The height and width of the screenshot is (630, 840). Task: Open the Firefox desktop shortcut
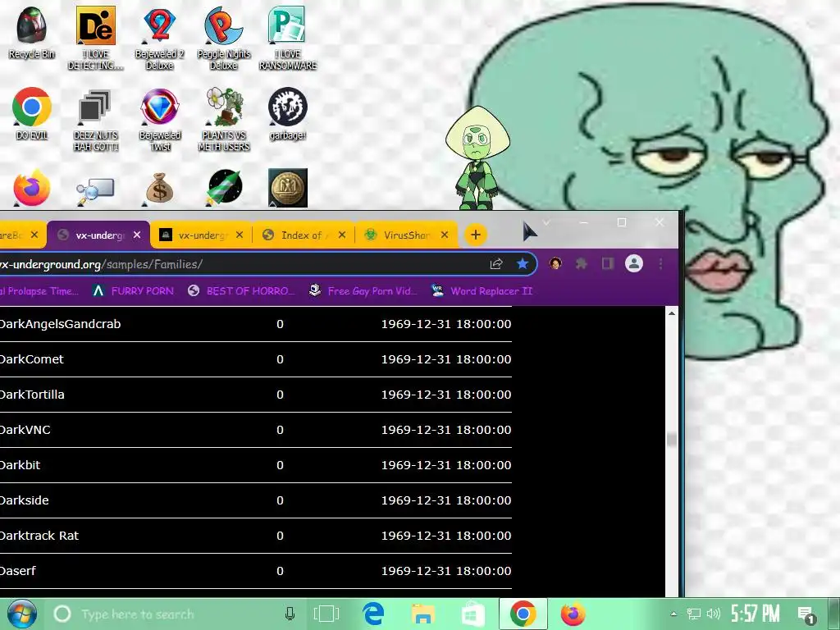(x=32, y=188)
